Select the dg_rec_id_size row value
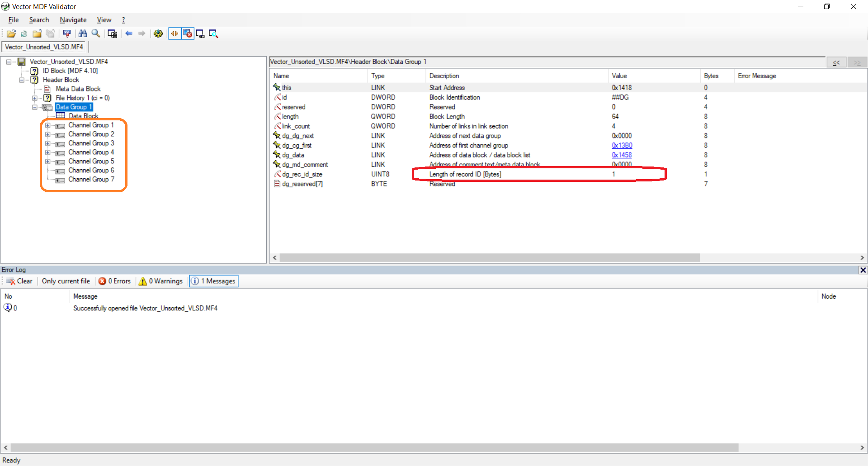The height and width of the screenshot is (466, 868). point(613,174)
